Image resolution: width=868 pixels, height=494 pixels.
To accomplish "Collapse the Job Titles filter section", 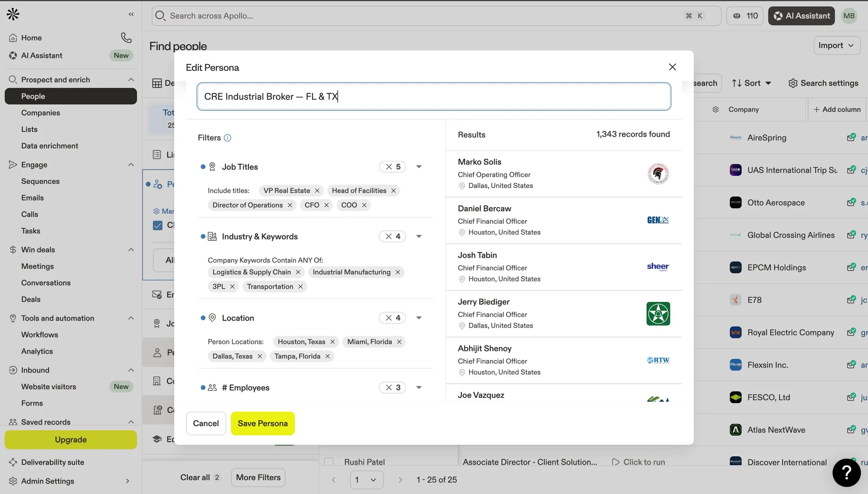I will 419,167.
